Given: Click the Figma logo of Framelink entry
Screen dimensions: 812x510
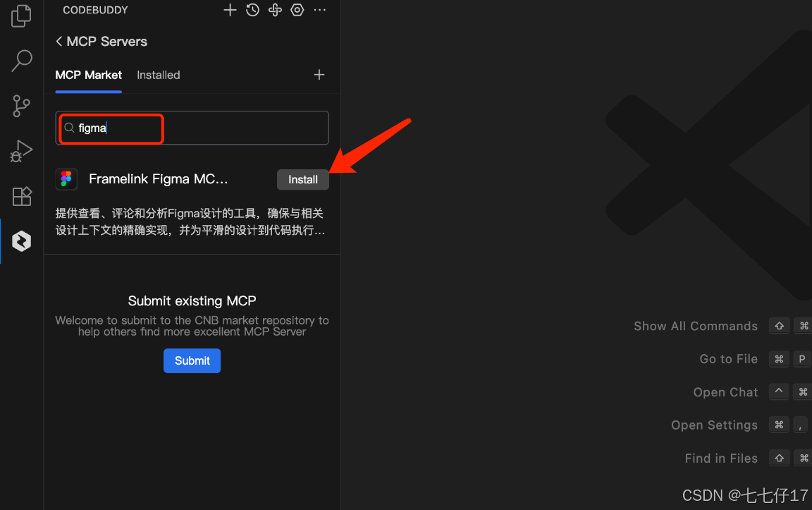Looking at the screenshot, I should click(66, 179).
